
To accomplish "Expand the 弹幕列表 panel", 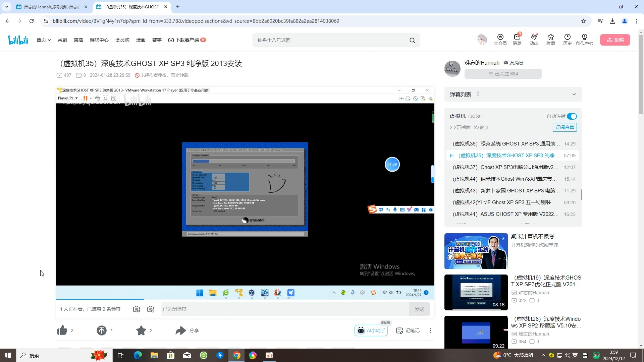I will pyautogui.click(x=574, y=95).
